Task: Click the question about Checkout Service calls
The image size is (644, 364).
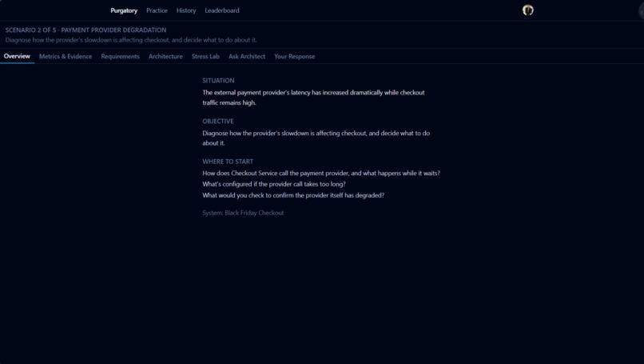Action: tap(321, 173)
